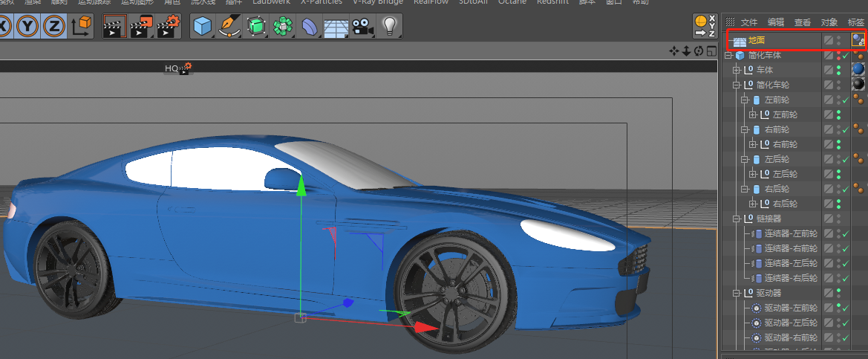This screenshot has width=868, height=359.
Task: Open object manager 对象 menu
Action: coord(829,22)
